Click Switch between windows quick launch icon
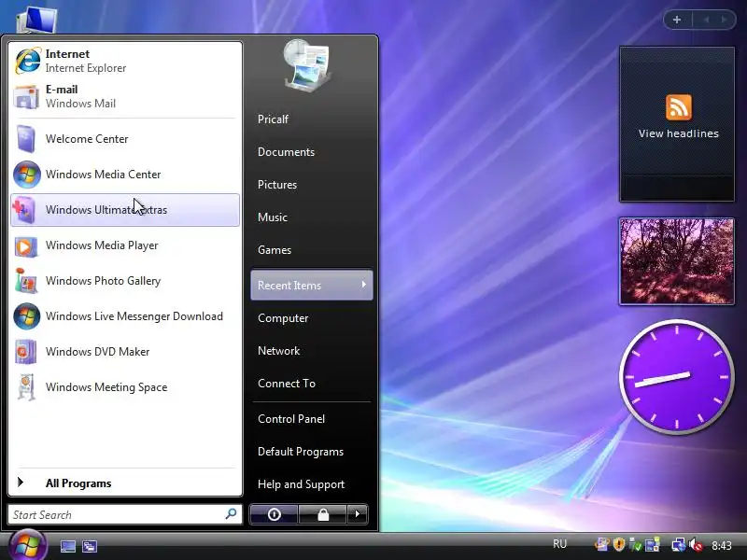The width and height of the screenshot is (747, 560). (x=89, y=546)
